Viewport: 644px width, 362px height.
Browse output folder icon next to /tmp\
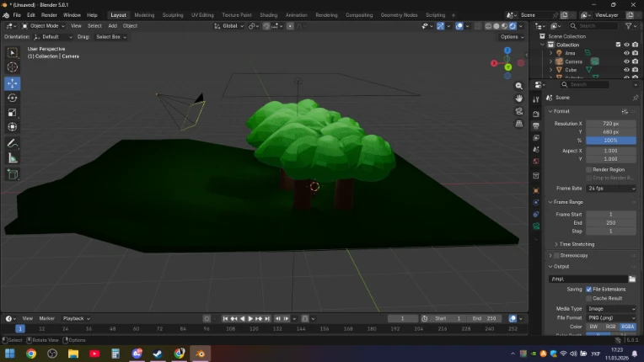(632, 279)
